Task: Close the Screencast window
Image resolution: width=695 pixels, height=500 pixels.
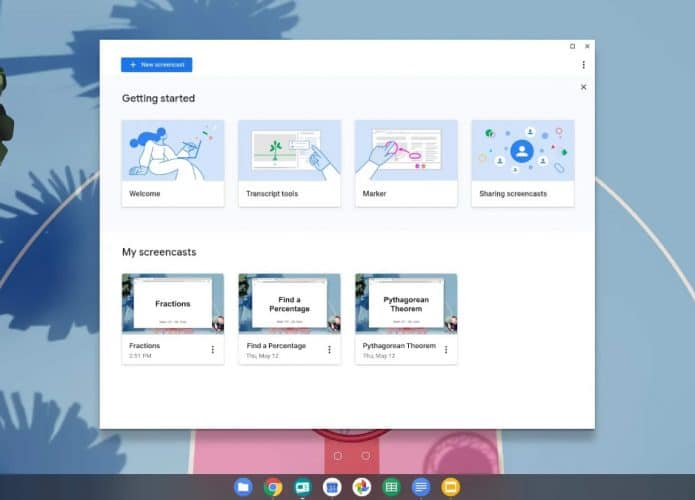Action: [x=587, y=46]
